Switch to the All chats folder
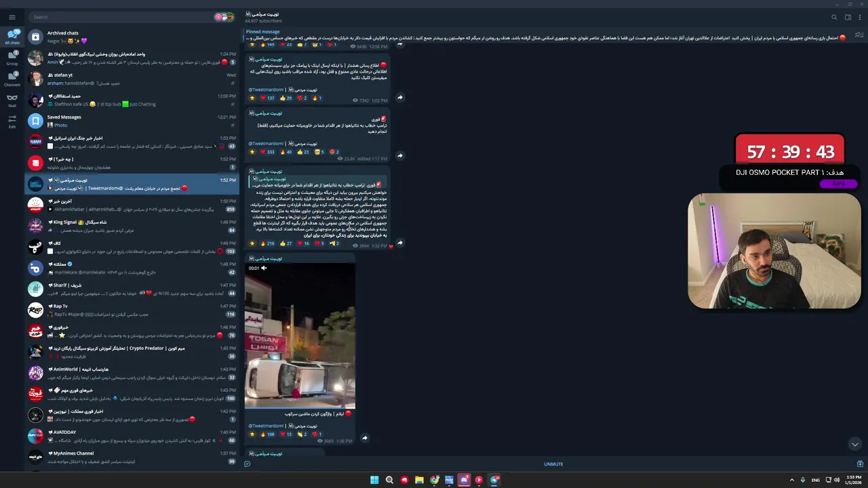Screen dimensions: 868x488 click(x=12, y=37)
